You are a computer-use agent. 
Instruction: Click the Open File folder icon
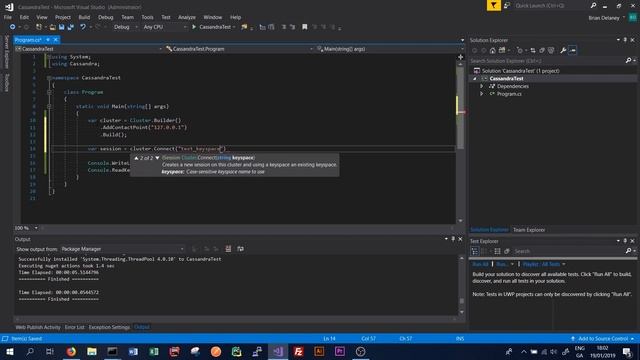(x=52, y=27)
